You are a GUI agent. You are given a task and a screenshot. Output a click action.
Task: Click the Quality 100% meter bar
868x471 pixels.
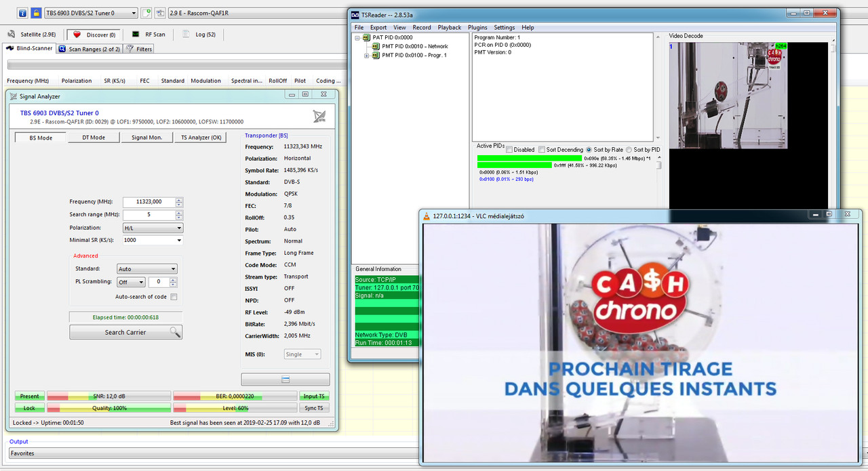pyautogui.click(x=108, y=408)
